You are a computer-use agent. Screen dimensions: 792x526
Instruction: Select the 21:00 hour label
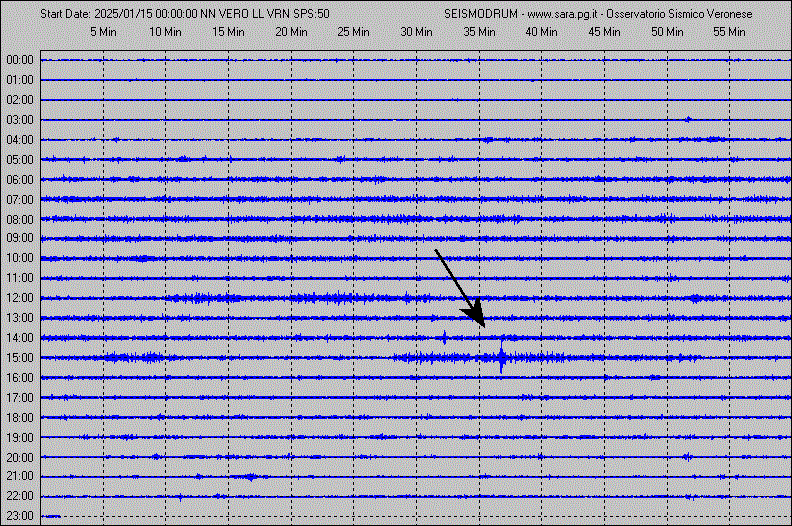point(20,476)
